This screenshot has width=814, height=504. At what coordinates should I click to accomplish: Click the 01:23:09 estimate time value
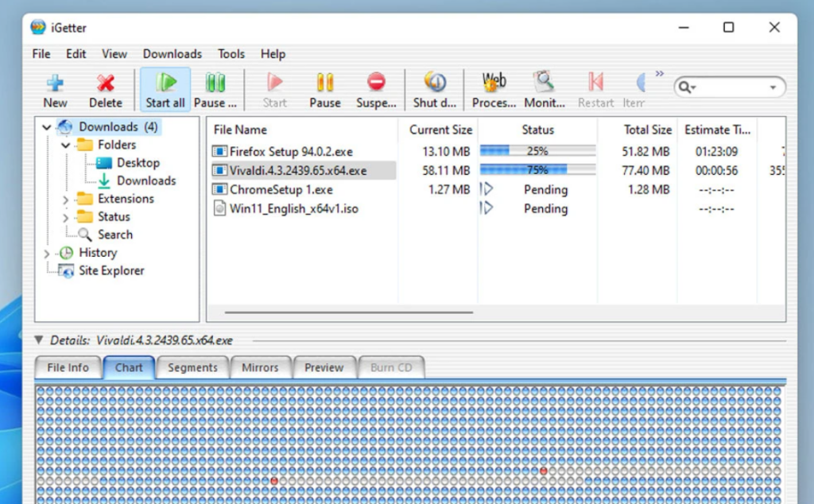(716, 152)
